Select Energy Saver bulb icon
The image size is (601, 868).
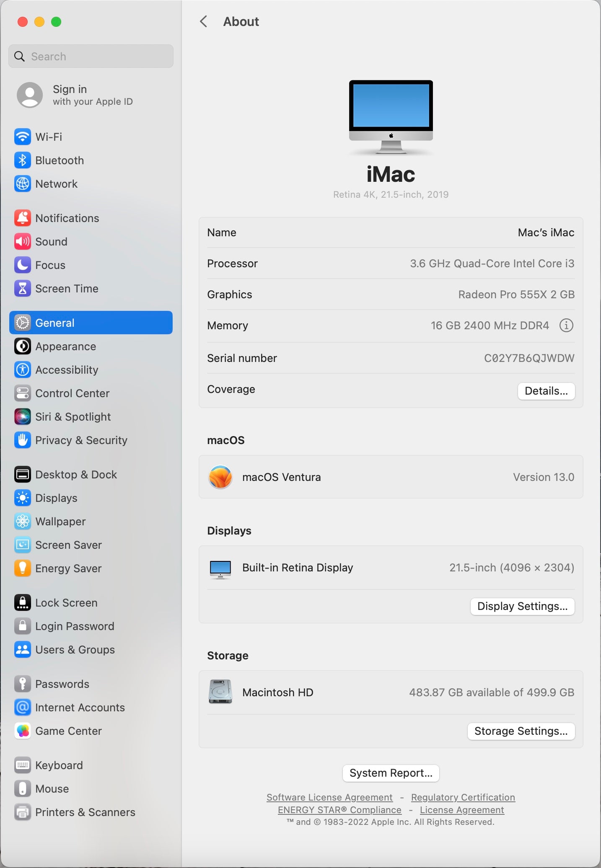coord(23,568)
